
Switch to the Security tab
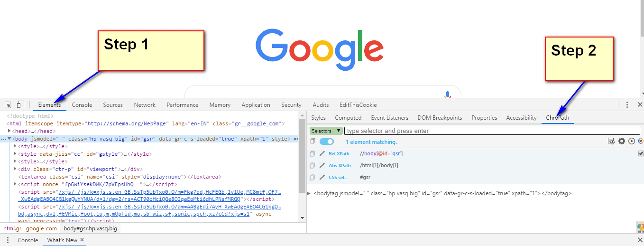[x=291, y=105]
